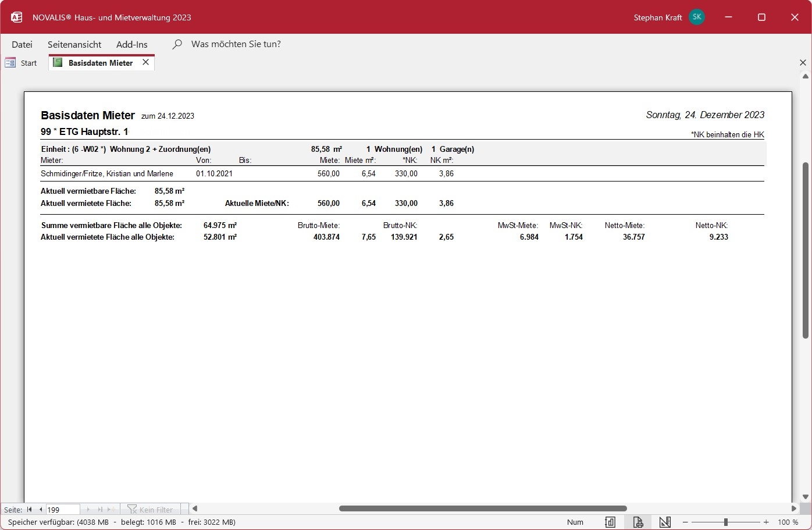Click the search magnifier icon
The height and width of the screenshot is (530, 812).
coord(177,44)
